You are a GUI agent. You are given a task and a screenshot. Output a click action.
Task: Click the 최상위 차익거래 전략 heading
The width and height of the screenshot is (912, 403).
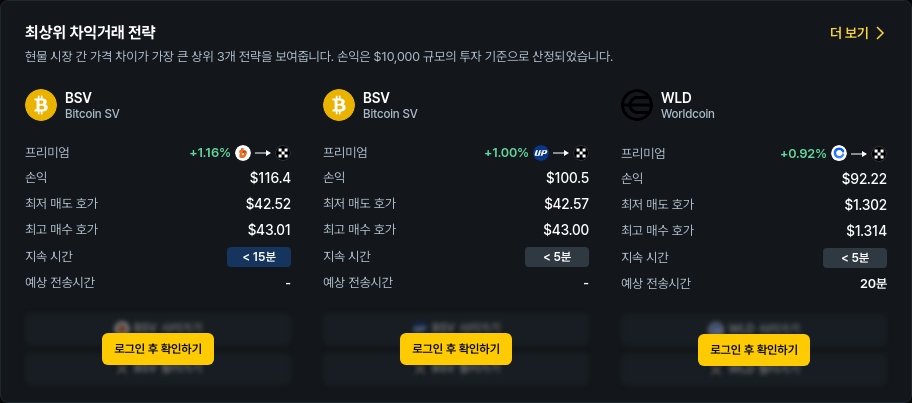(90, 32)
